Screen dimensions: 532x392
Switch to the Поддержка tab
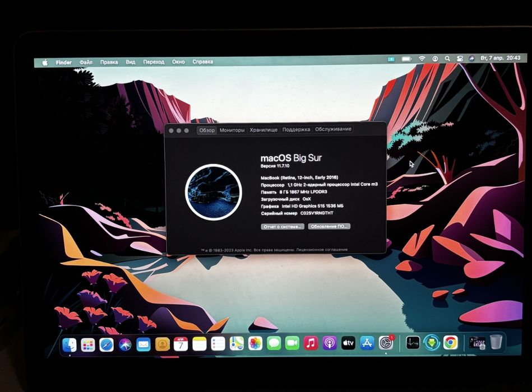click(x=296, y=129)
